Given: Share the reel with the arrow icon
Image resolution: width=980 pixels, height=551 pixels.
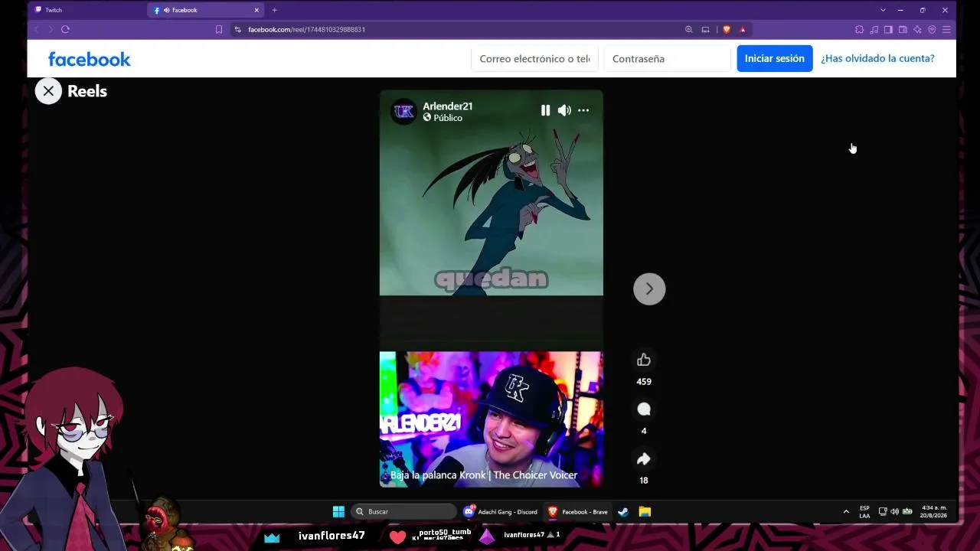Looking at the screenshot, I should [x=644, y=459].
